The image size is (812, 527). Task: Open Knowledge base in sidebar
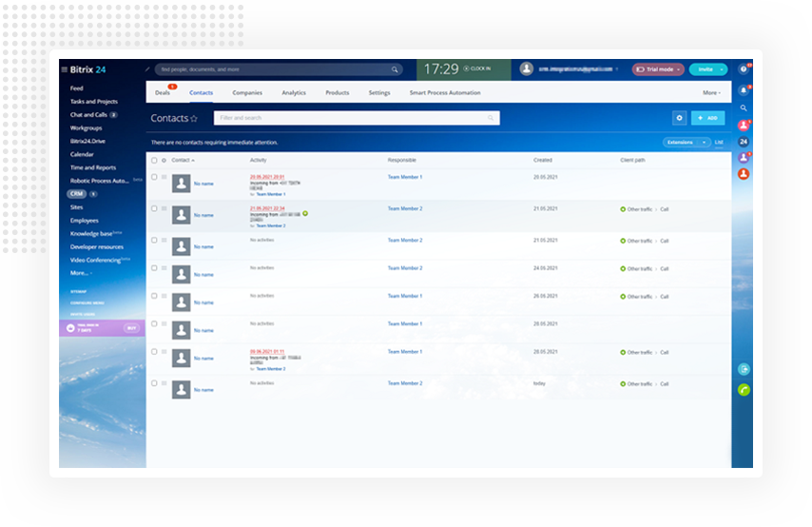coord(91,234)
